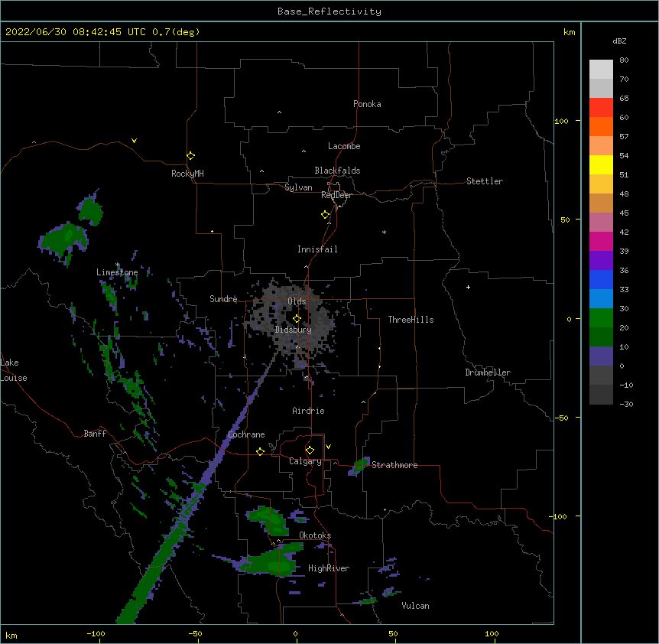The width and height of the screenshot is (659, 644).
Task: Click the green echo beside Strathmore
Action: point(360,465)
